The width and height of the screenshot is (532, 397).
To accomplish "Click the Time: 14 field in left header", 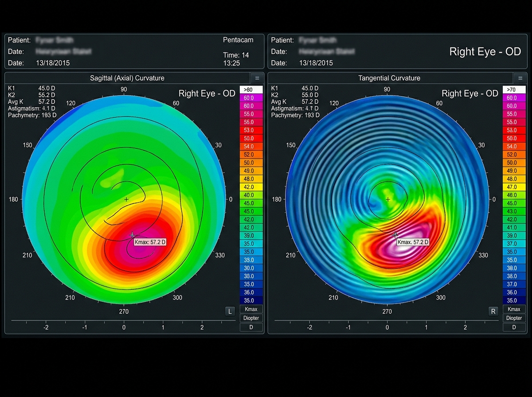I will point(235,55).
